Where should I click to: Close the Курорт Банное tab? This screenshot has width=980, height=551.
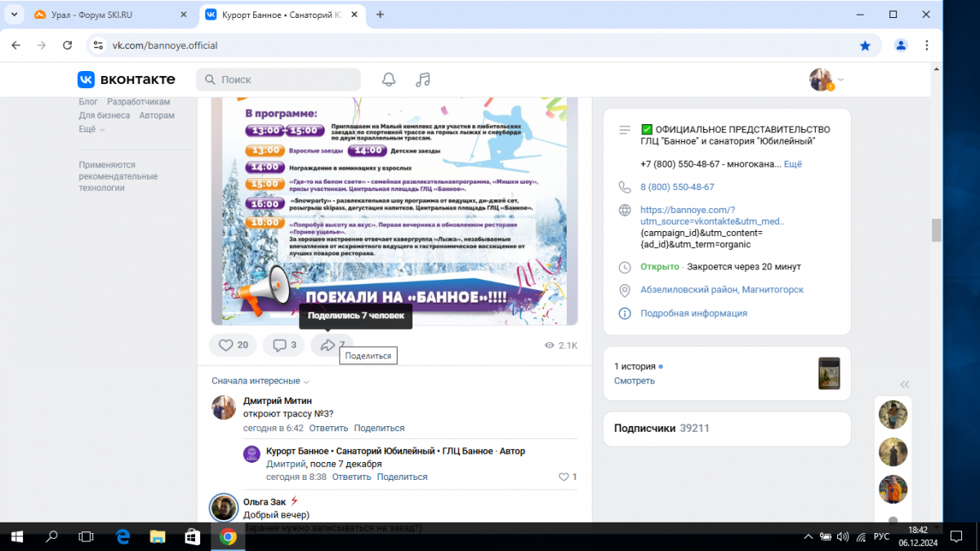(353, 15)
